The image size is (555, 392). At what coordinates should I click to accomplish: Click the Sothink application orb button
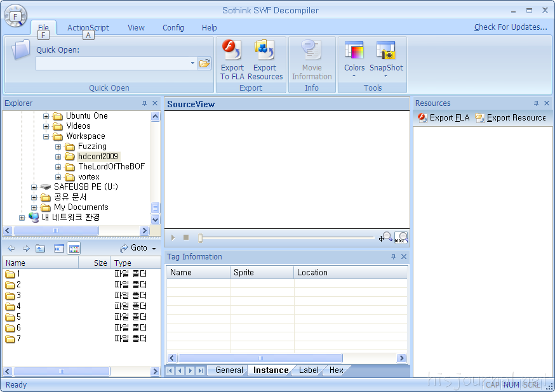click(x=15, y=16)
